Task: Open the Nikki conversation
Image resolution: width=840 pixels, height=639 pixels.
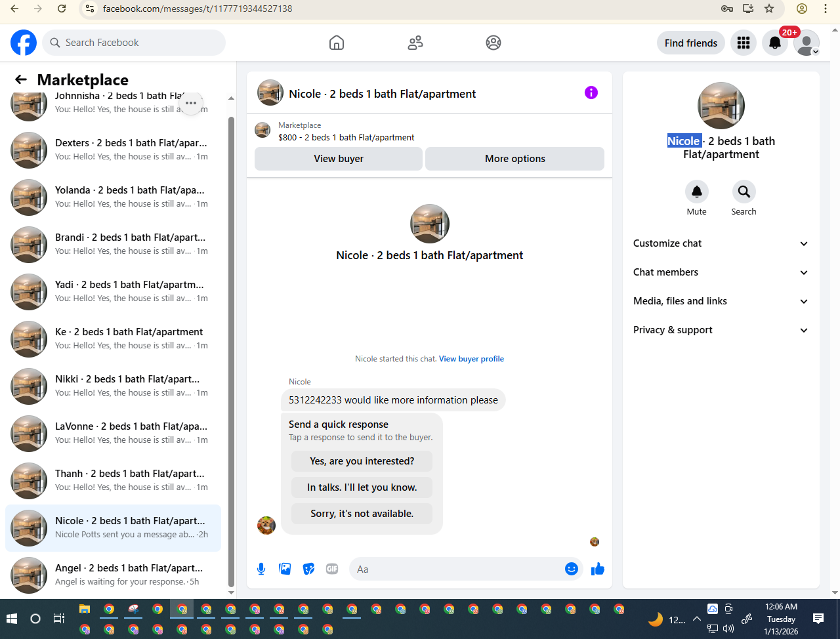Action: [113, 386]
